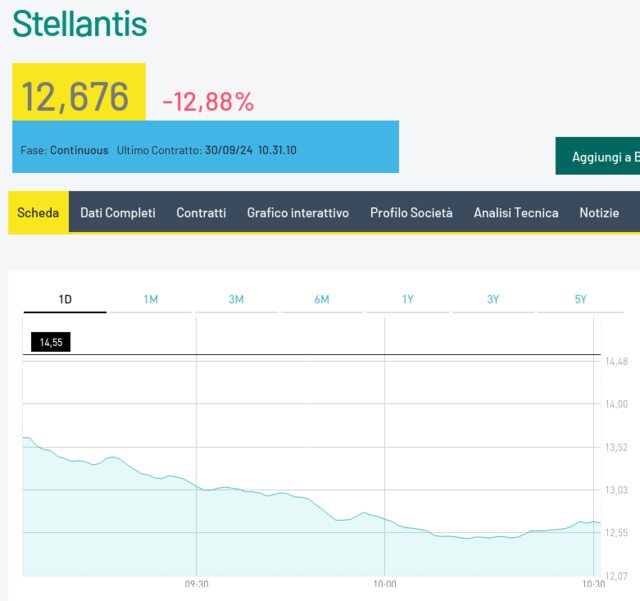The width and height of the screenshot is (640, 601).
Task: Click the Fase: Continuous label
Action: click(64, 150)
